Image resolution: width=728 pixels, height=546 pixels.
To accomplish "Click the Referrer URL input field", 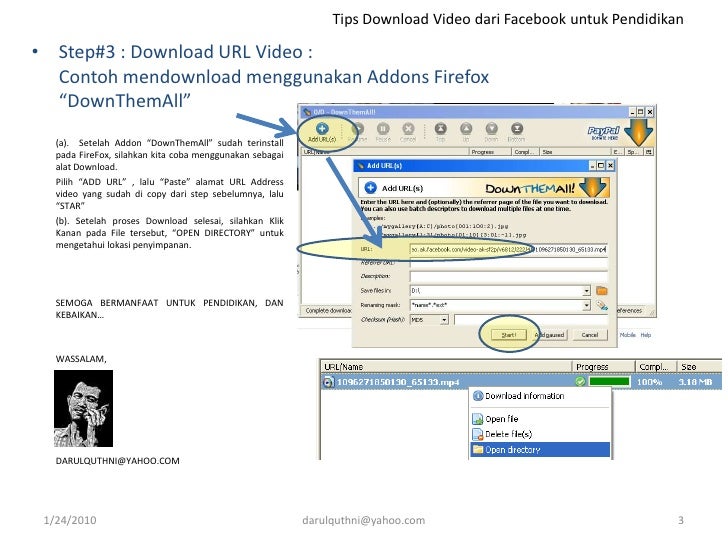I will tap(508, 263).
